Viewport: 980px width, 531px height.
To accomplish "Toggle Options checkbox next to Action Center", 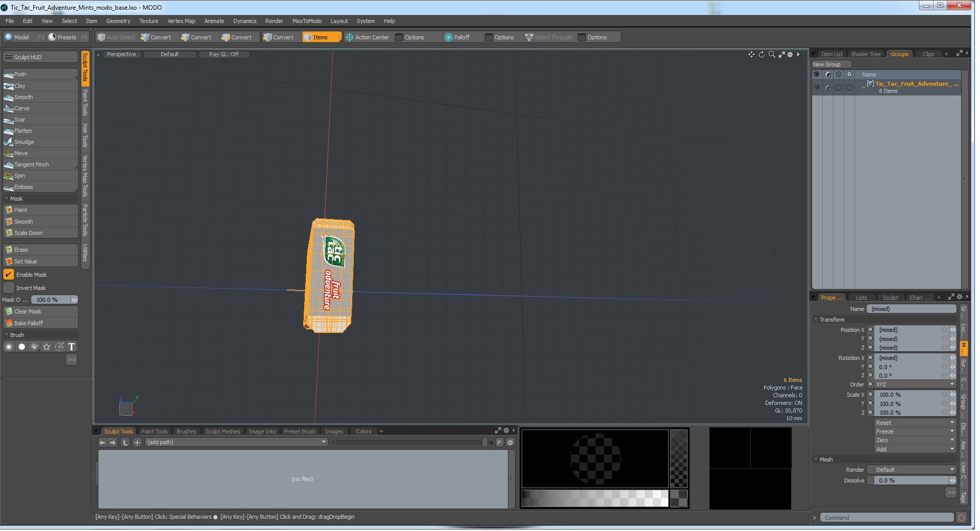I will pyautogui.click(x=400, y=38).
